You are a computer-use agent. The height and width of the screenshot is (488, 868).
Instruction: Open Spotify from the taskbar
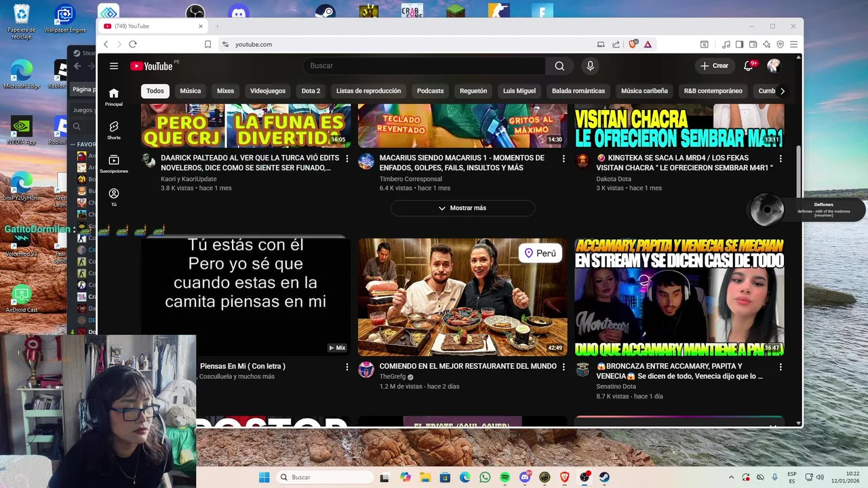pos(505,477)
